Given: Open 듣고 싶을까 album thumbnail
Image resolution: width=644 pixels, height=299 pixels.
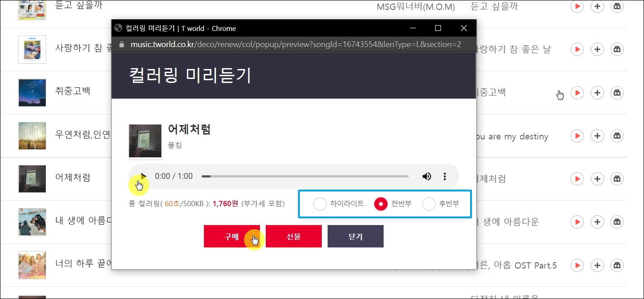Looking at the screenshot, I should [32, 10].
